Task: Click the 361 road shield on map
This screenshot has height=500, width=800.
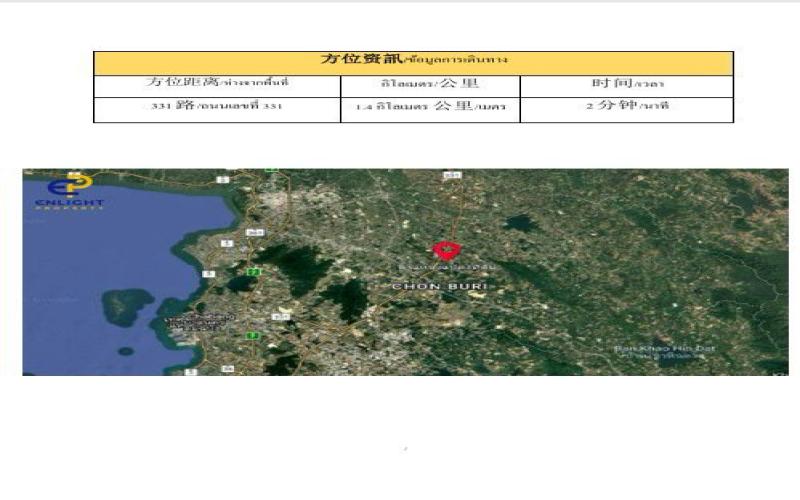Action: tap(255, 233)
